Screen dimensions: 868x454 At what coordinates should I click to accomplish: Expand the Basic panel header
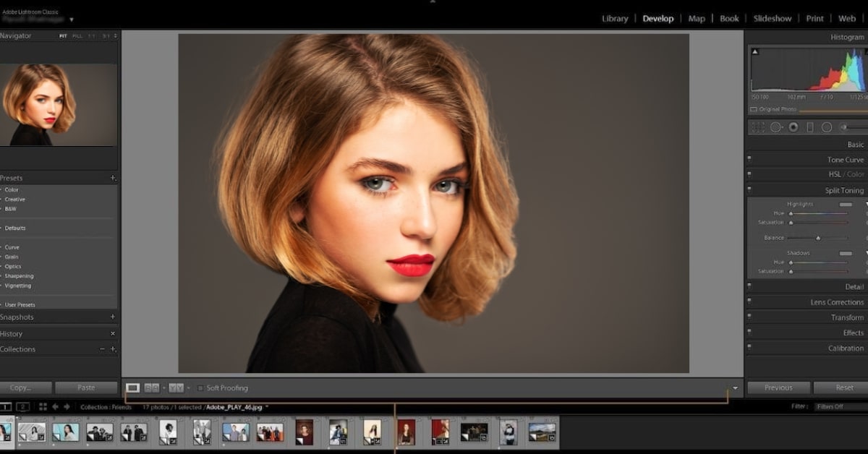coord(856,145)
